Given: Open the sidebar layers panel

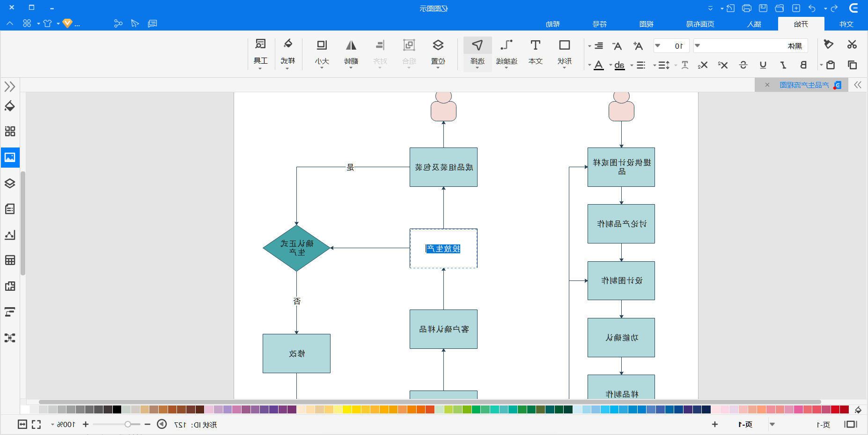Looking at the screenshot, I should point(10,183).
